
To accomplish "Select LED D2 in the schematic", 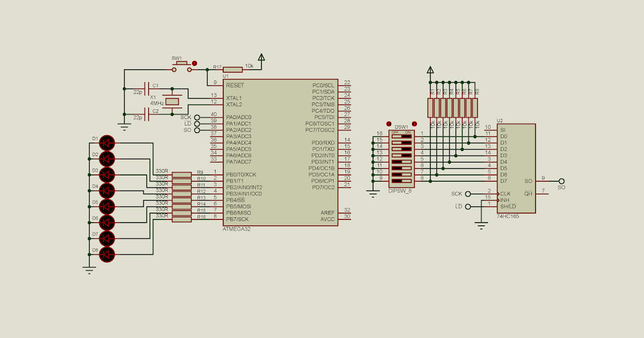I will 107,159.
